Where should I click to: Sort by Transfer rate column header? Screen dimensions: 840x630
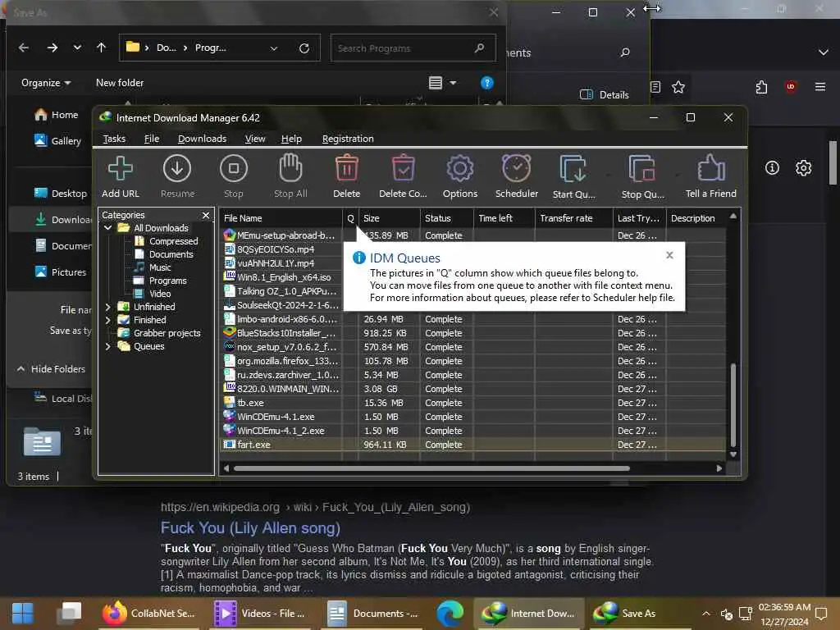click(x=573, y=218)
